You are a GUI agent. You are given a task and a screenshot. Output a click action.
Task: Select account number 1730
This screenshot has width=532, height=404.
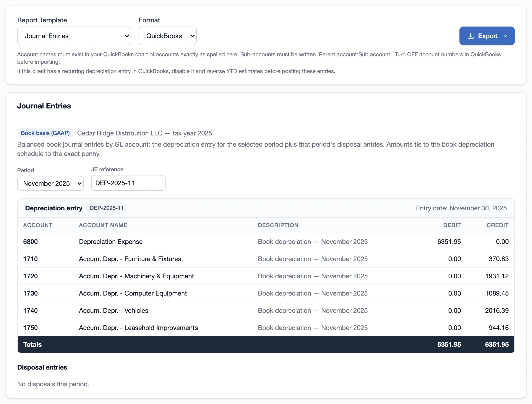[30, 293]
